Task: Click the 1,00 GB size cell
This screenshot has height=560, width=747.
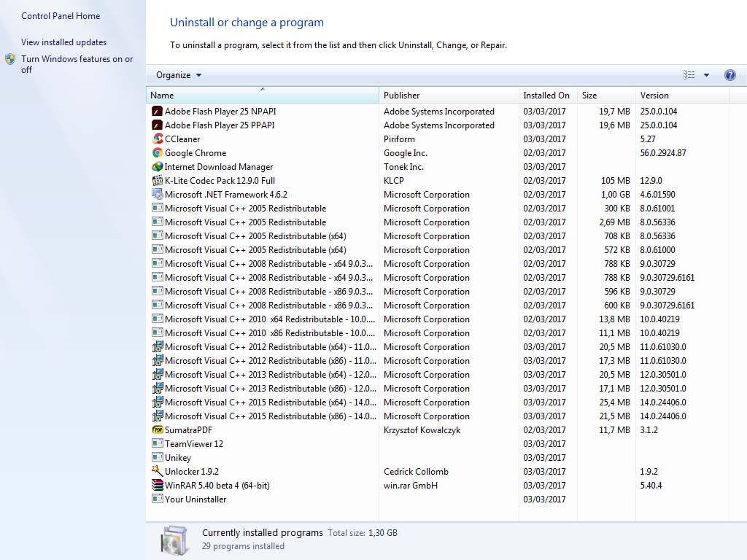Action: pyautogui.click(x=616, y=194)
